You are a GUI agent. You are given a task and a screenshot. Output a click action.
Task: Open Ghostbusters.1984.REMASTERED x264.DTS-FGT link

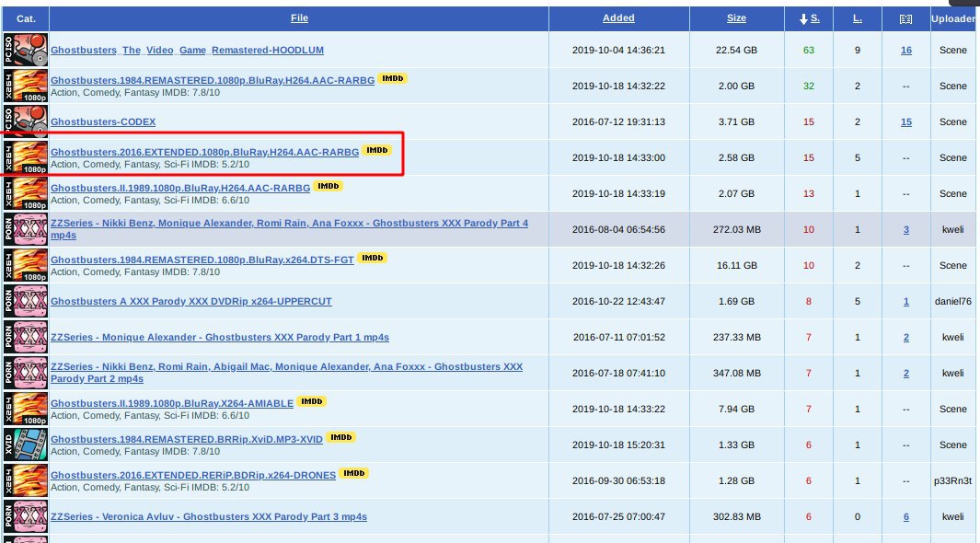202,260
